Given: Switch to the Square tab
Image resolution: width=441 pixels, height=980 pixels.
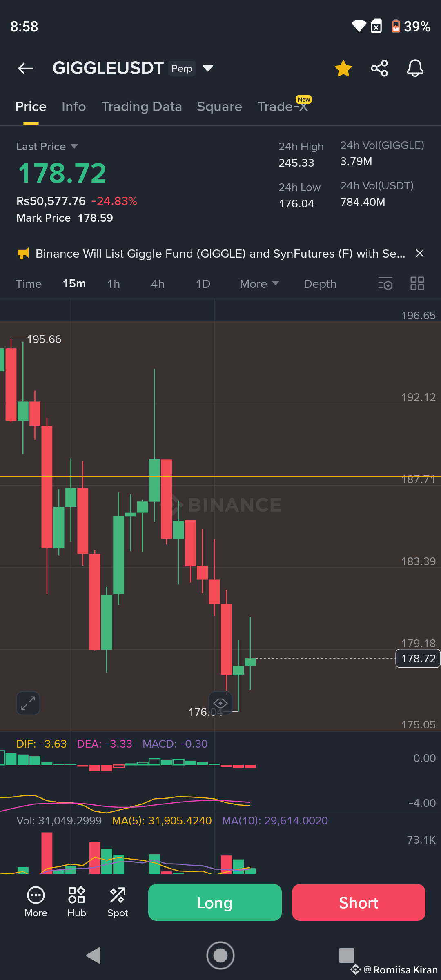Looking at the screenshot, I should [219, 107].
